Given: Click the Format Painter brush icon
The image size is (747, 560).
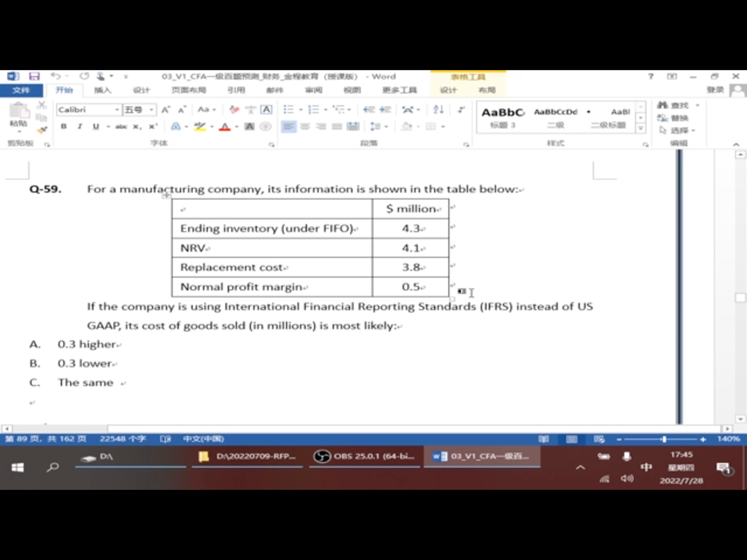Looking at the screenshot, I should click(x=42, y=129).
